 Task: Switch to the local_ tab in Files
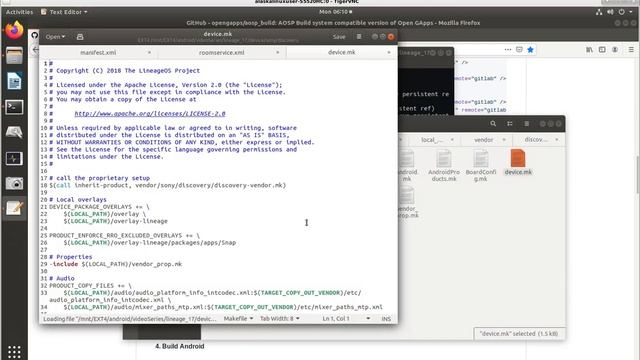coord(432,140)
